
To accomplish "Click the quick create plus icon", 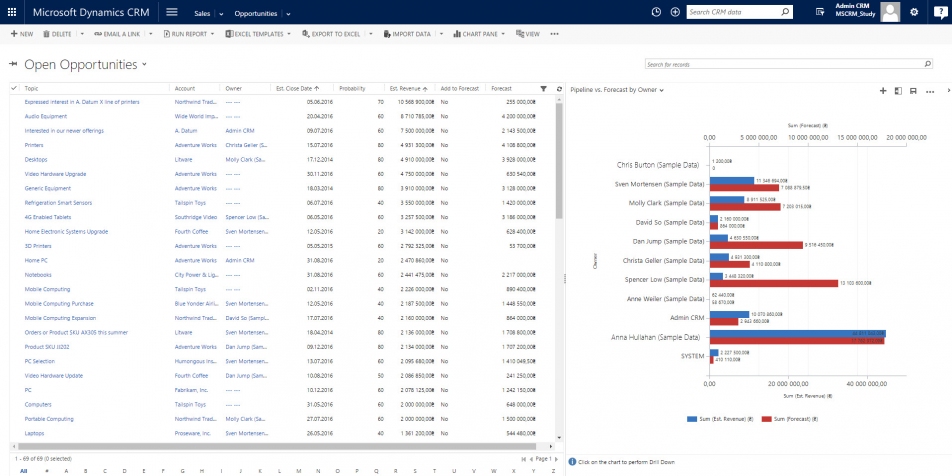I will tap(676, 12).
